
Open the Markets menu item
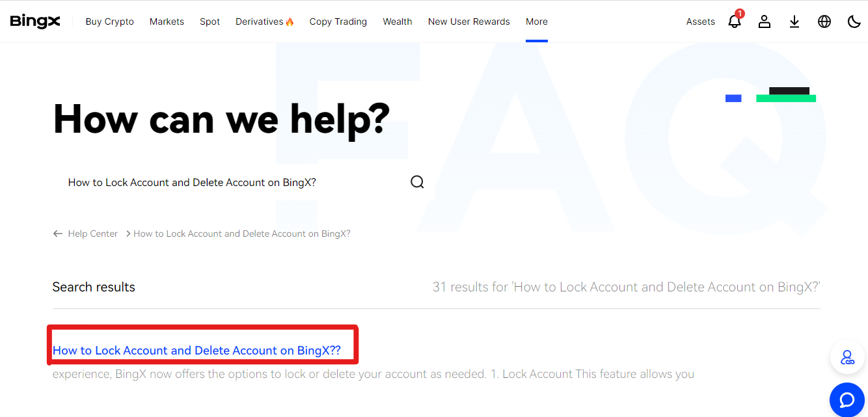[167, 21]
